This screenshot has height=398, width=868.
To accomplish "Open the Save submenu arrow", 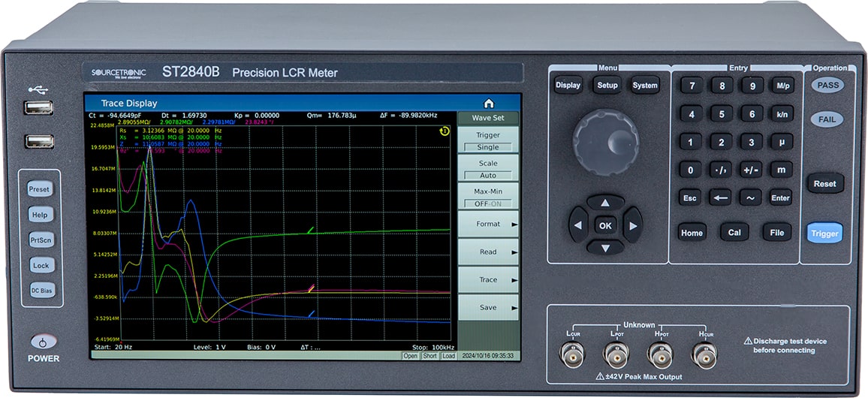I will 514,307.
